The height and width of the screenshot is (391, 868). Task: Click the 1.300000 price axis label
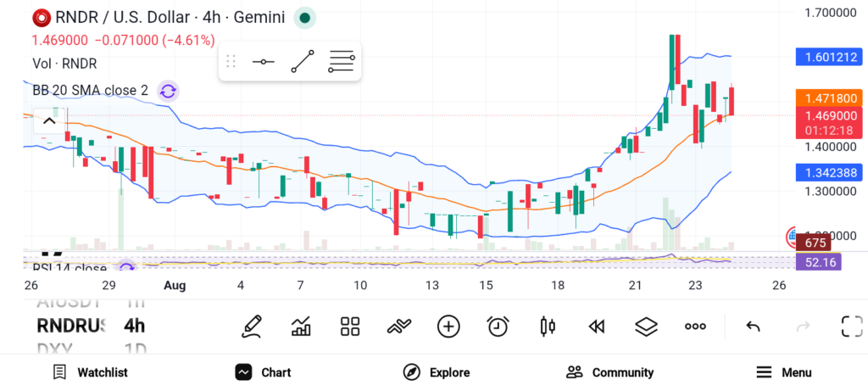point(831,192)
